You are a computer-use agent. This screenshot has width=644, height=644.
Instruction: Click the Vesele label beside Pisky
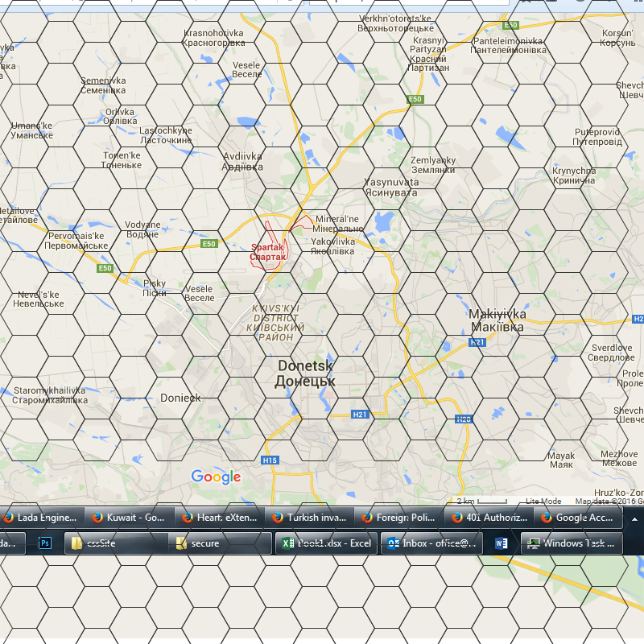coord(199,293)
